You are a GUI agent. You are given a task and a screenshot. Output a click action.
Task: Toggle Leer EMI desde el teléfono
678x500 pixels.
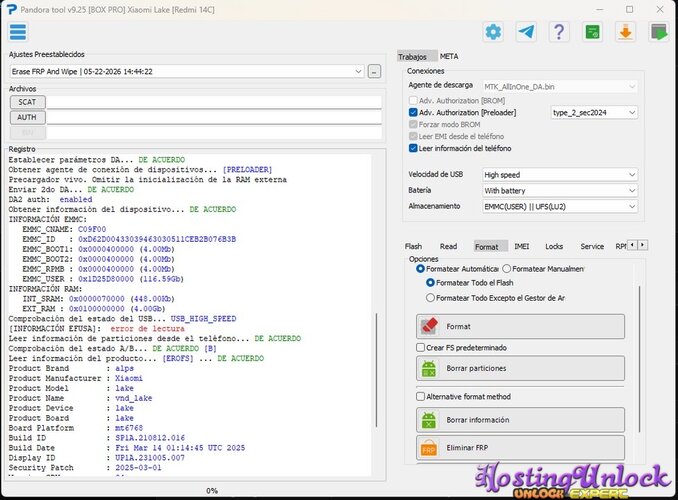[x=413, y=136]
